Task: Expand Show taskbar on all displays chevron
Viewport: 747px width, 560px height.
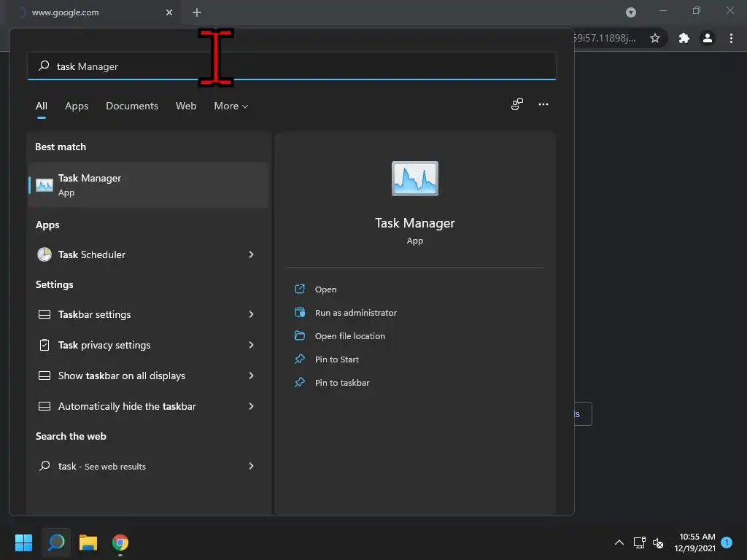Action: [251, 376]
